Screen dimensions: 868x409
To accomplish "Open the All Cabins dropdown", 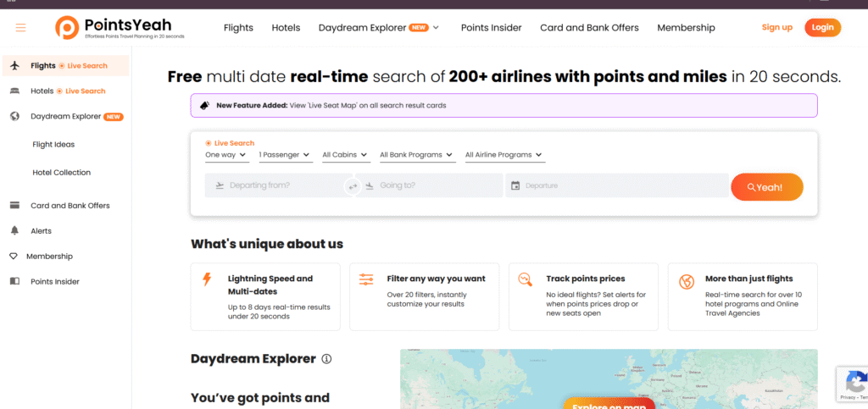I will [x=347, y=155].
